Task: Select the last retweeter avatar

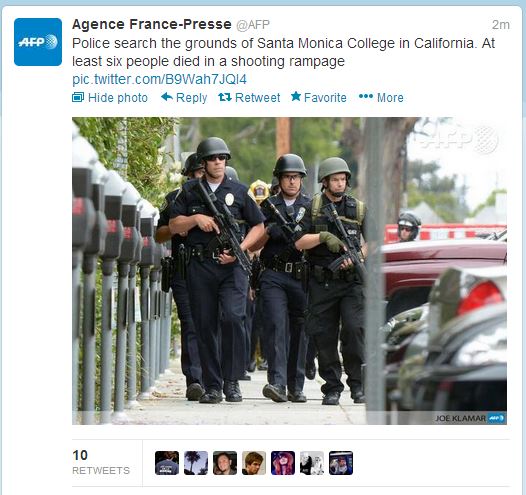Action: pyautogui.click(x=341, y=463)
